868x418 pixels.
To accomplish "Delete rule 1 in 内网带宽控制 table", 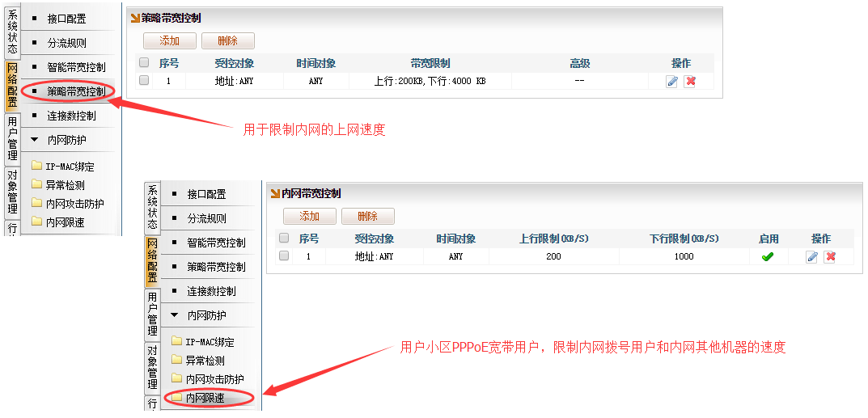I will click(829, 256).
